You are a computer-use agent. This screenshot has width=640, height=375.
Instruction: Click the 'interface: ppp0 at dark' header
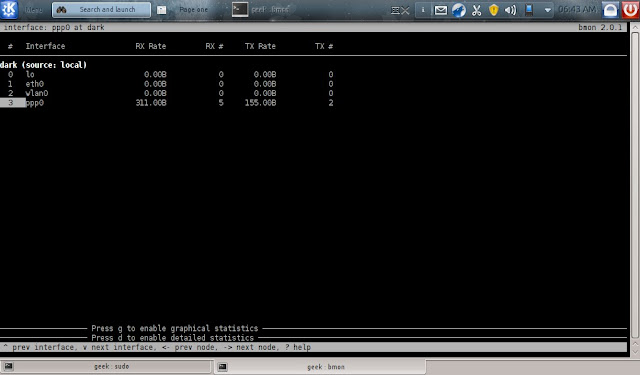point(54,27)
